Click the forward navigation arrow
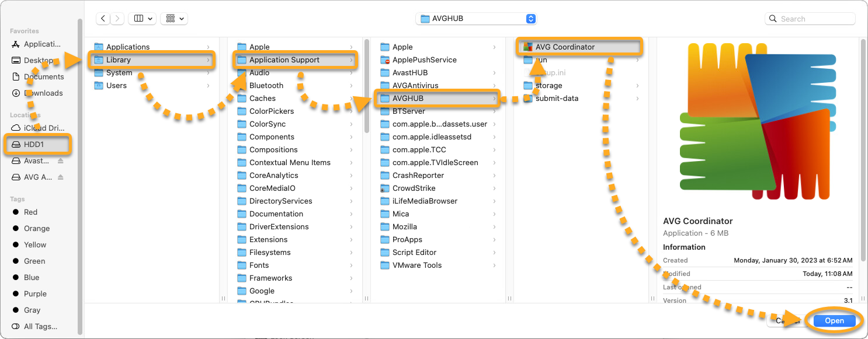The height and width of the screenshot is (339, 868). coord(117,19)
